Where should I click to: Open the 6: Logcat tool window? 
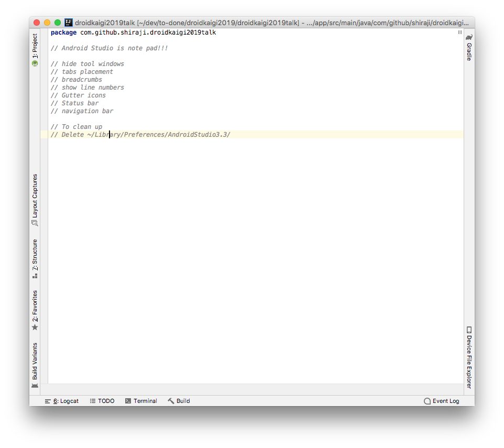tap(62, 401)
